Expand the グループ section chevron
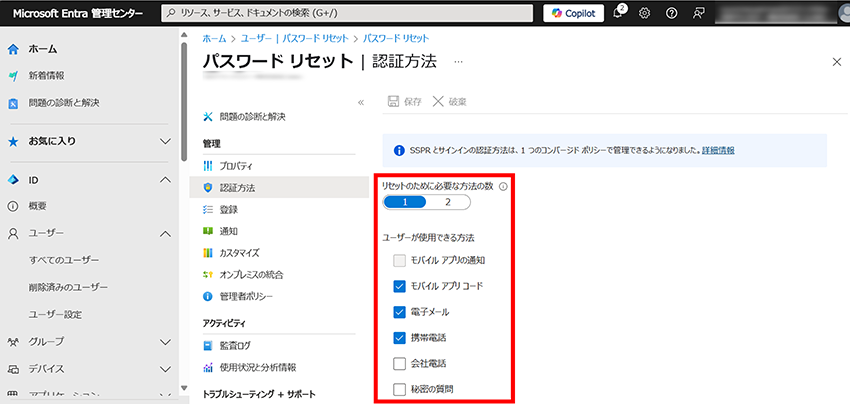The width and height of the screenshot is (850, 404). 166,342
